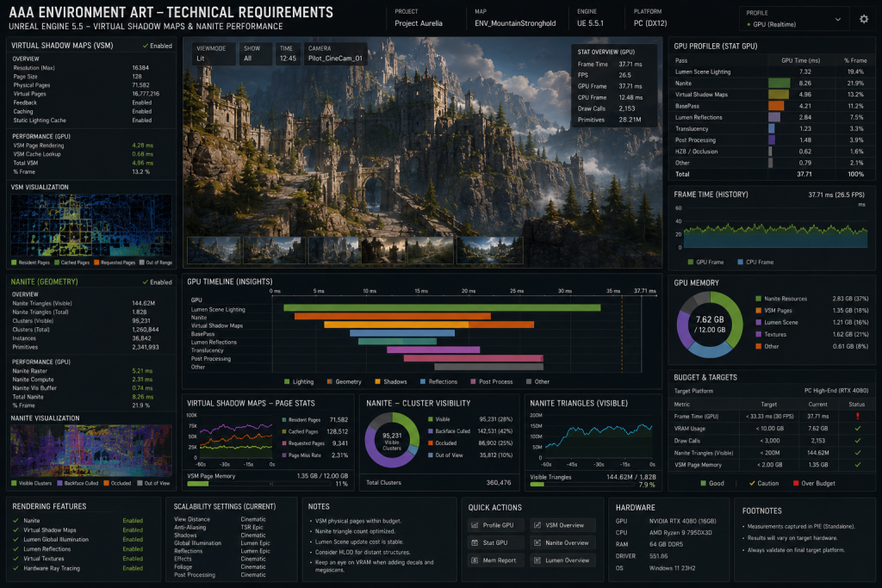Click the Mem Report quick action icon
This screenshot has width=882, height=588.
tap(475, 560)
